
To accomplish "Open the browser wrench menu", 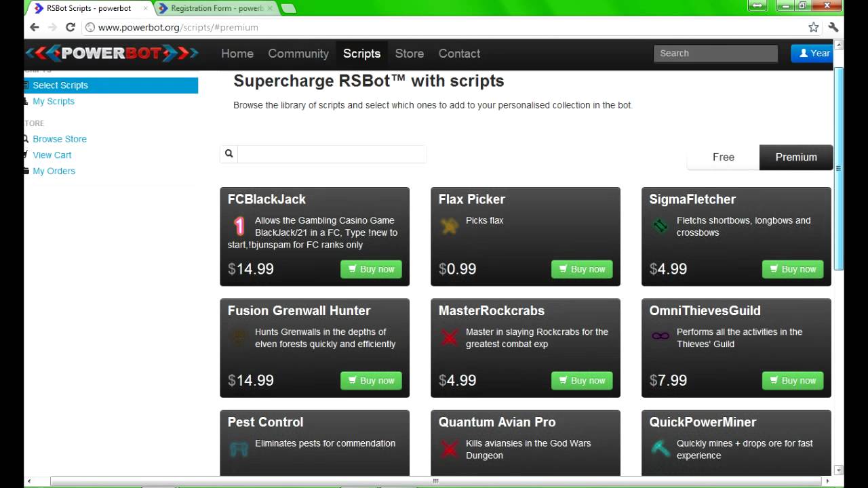I will click(833, 27).
